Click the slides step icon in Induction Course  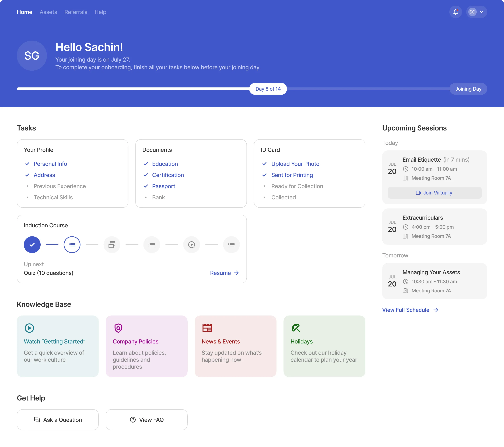click(112, 244)
